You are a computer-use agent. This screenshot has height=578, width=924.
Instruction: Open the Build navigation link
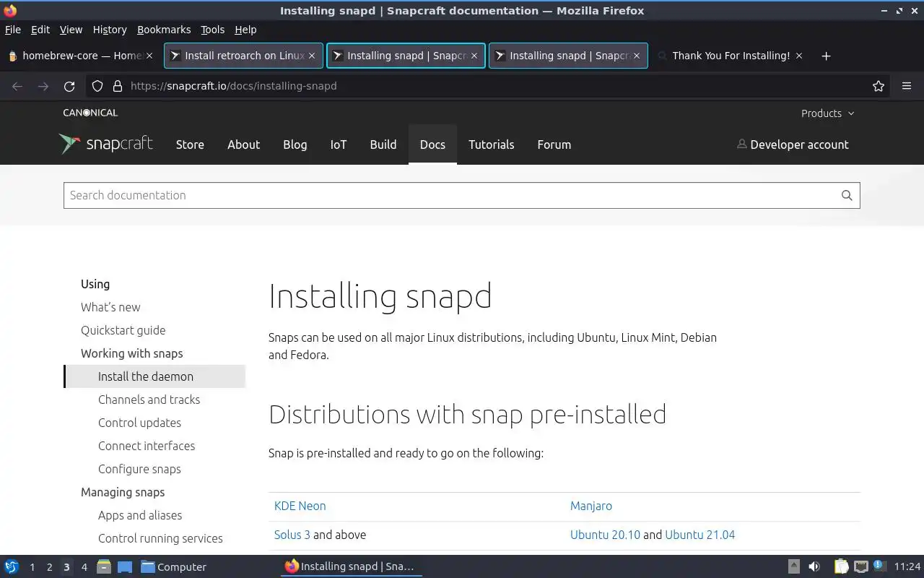[x=383, y=144]
